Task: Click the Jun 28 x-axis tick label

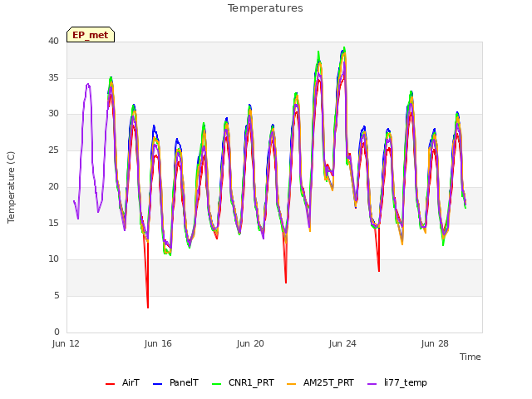Action: (x=435, y=343)
